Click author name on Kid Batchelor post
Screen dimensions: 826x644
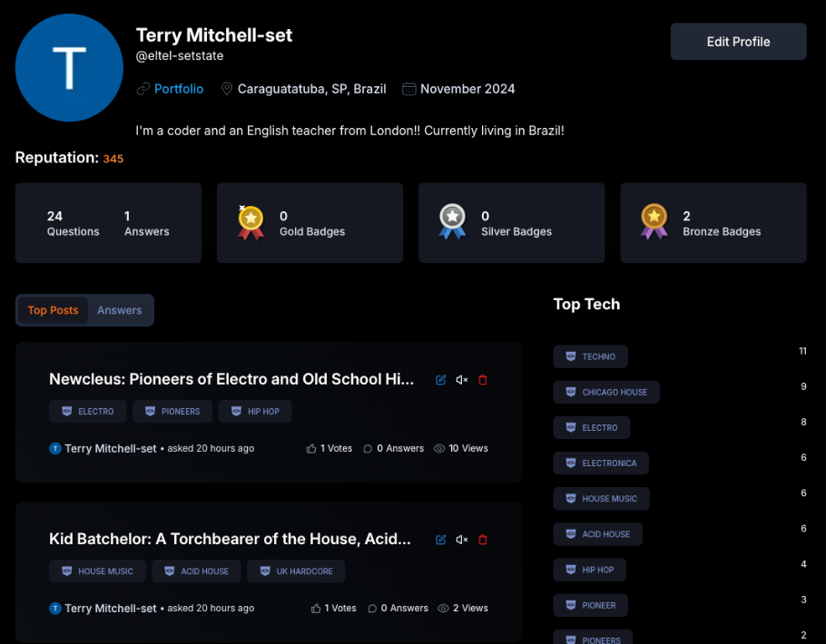111,609
